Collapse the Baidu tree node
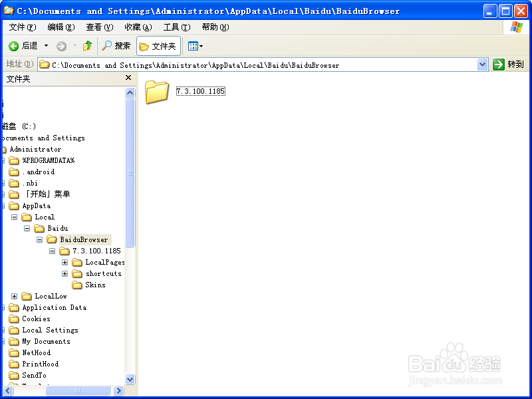 tap(27, 228)
